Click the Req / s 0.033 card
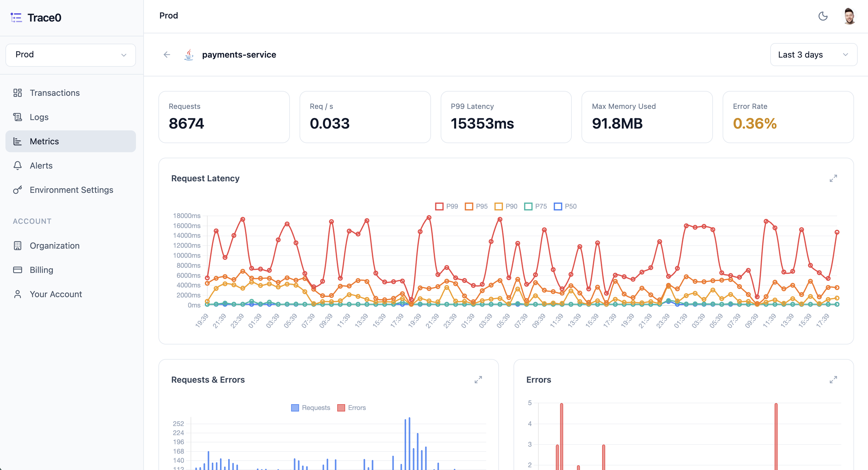 point(365,117)
